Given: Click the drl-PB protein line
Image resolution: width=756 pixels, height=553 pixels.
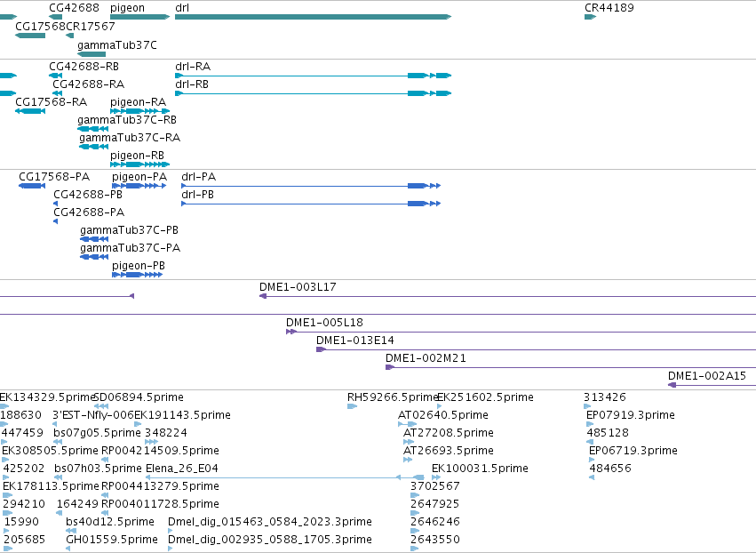Looking at the screenshot, I should (x=311, y=204).
